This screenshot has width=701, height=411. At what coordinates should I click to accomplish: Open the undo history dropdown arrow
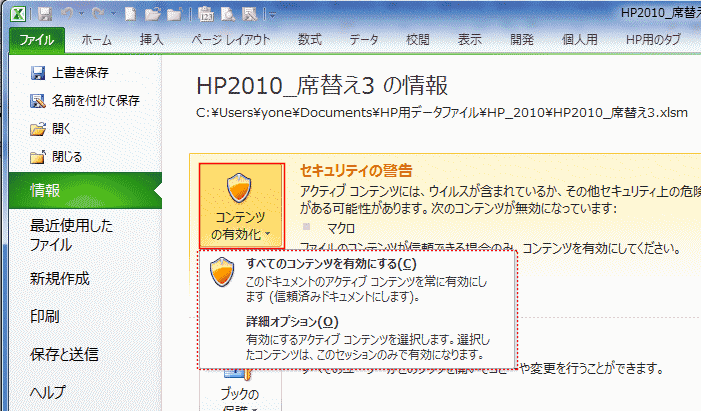pyautogui.click(x=81, y=14)
